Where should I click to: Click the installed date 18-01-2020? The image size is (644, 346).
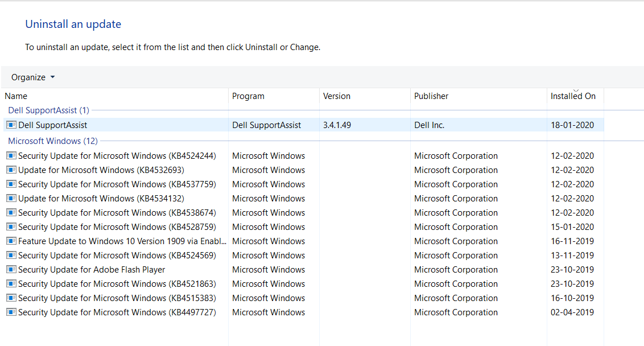(x=572, y=125)
